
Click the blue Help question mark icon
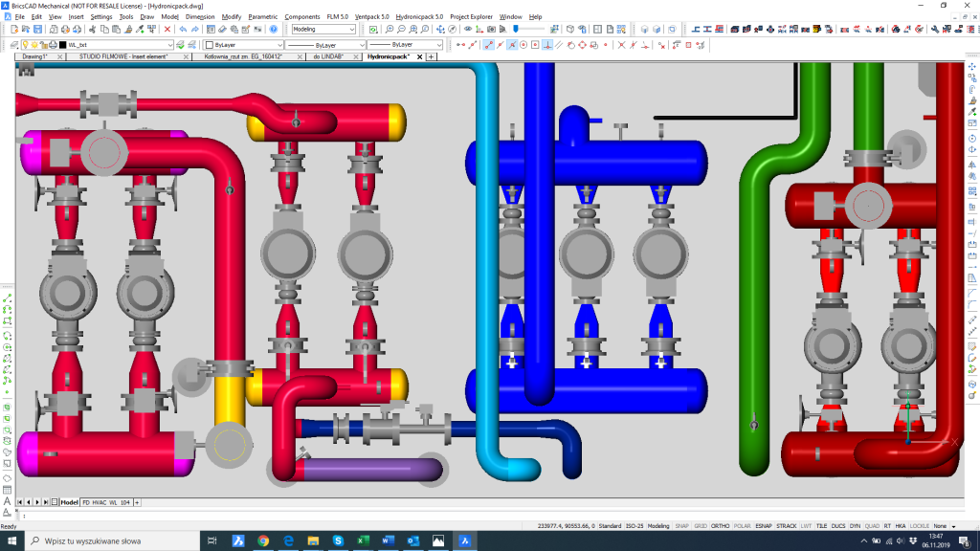[x=274, y=30]
